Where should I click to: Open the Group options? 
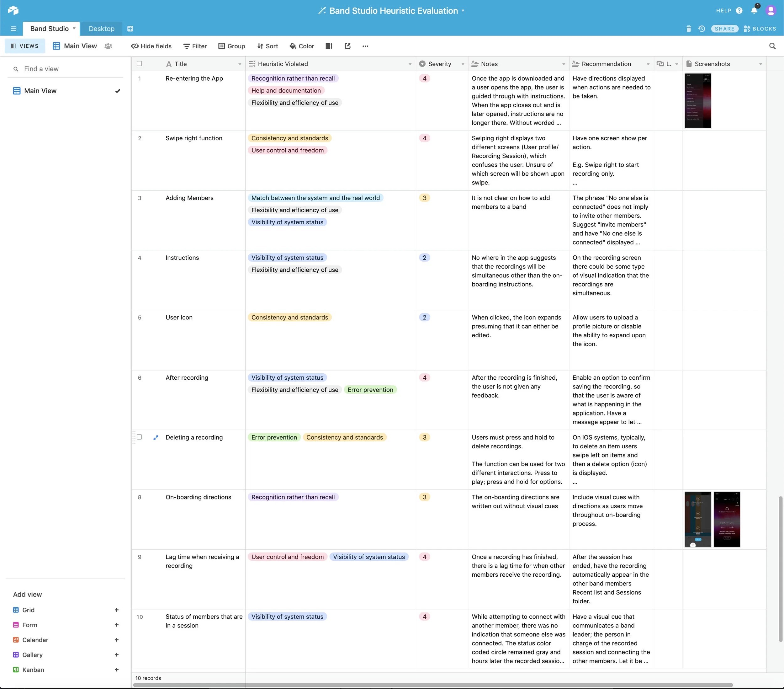point(232,46)
